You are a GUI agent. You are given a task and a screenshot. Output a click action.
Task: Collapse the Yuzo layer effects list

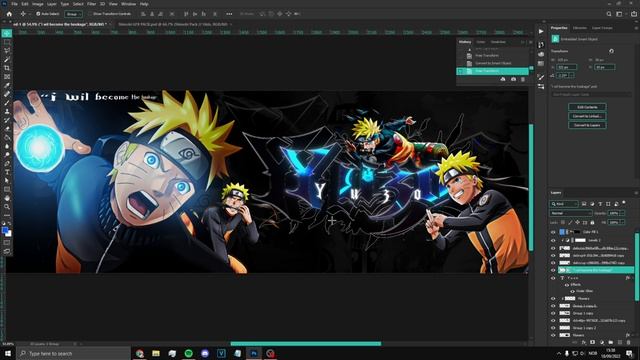pos(632,278)
